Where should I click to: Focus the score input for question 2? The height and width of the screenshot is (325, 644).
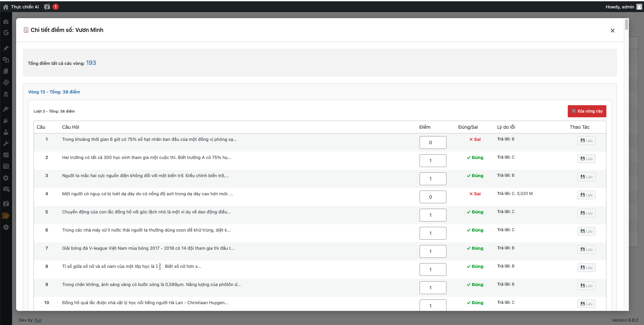point(433,161)
